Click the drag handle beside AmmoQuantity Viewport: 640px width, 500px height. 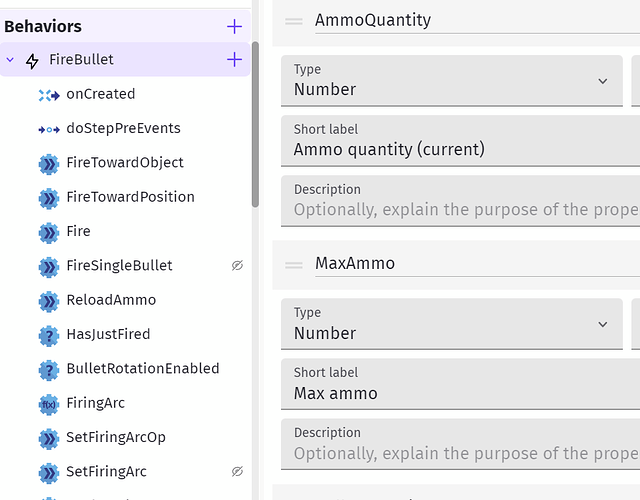pos(293,21)
